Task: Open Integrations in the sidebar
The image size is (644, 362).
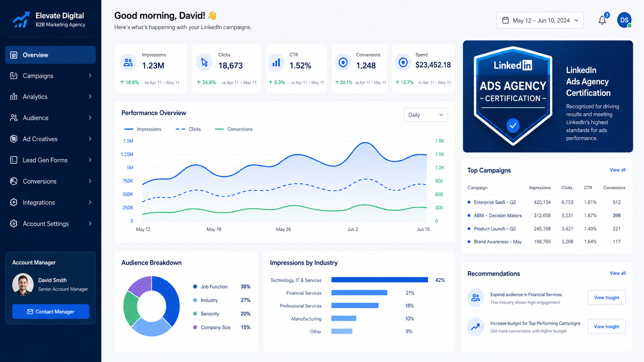Action: pyautogui.click(x=50, y=202)
